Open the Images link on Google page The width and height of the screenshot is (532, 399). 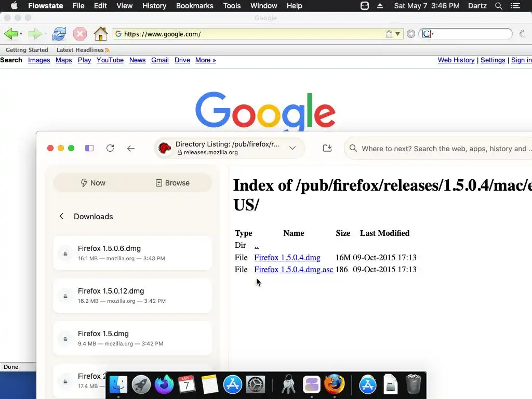point(39,60)
